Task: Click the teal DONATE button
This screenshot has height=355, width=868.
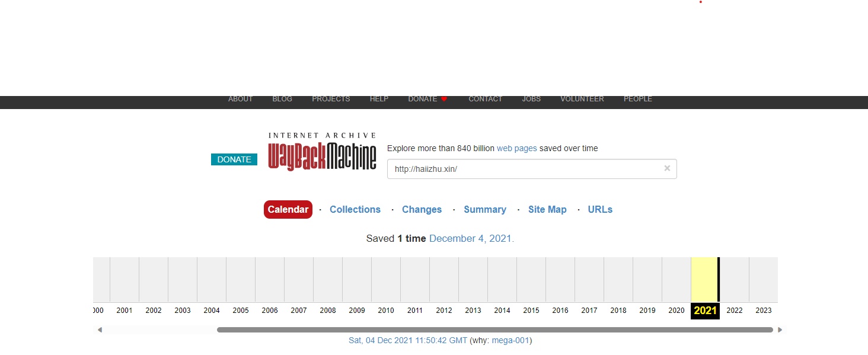Action: tap(234, 159)
